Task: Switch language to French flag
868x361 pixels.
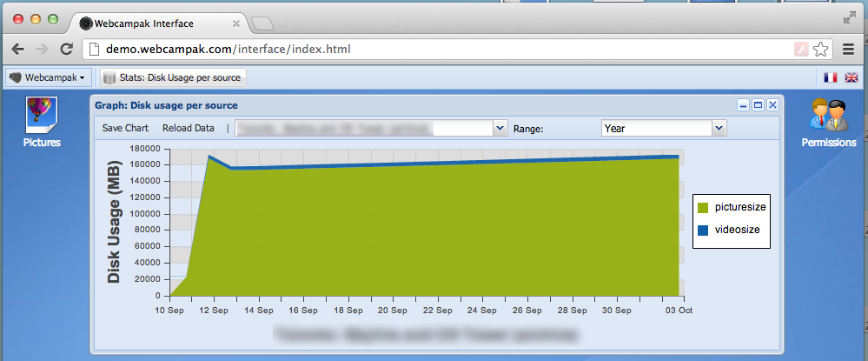Action: (x=831, y=77)
